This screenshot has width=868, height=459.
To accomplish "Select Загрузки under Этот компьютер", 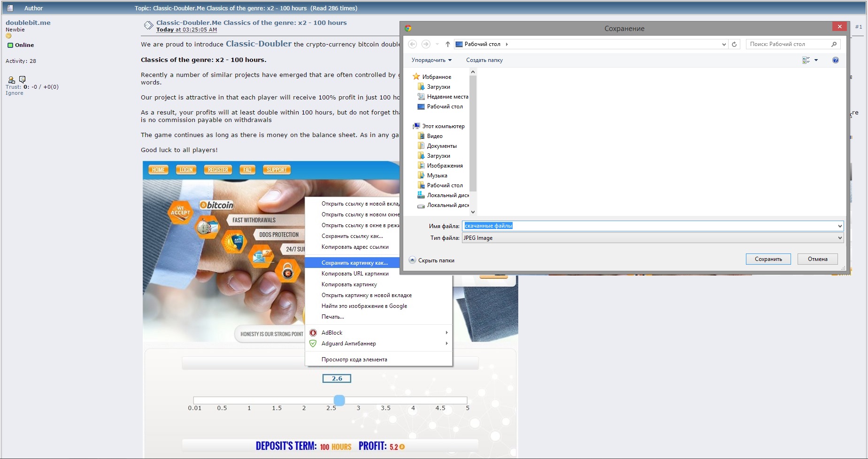I will point(434,156).
